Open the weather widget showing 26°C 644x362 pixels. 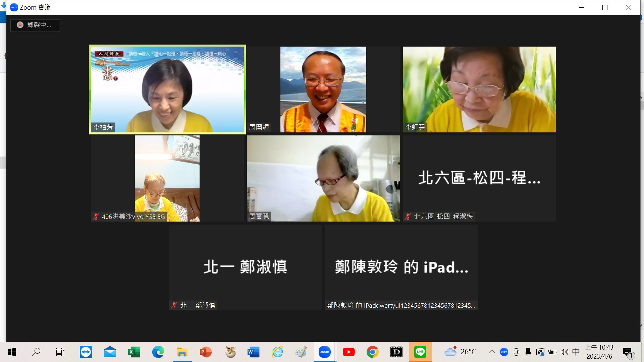pos(460,352)
